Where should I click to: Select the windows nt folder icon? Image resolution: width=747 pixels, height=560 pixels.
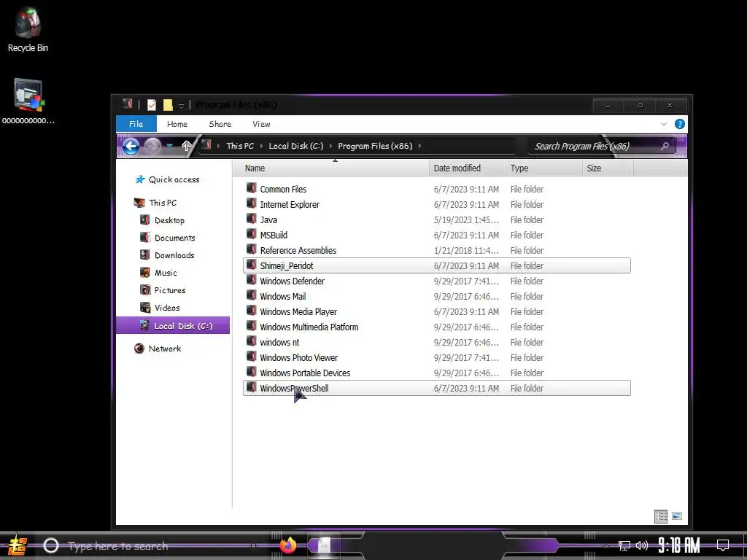(252, 341)
